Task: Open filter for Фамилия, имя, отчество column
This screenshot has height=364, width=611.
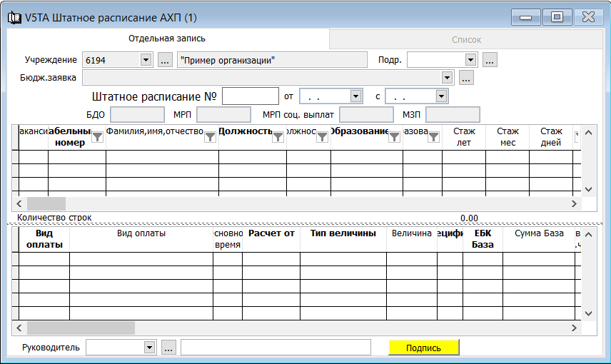Action: [210, 138]
